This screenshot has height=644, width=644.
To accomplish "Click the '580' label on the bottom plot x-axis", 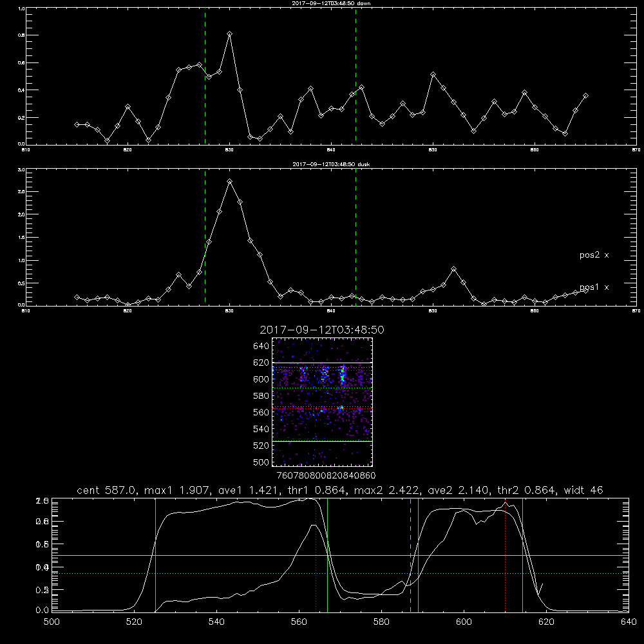I will point(381,622).
